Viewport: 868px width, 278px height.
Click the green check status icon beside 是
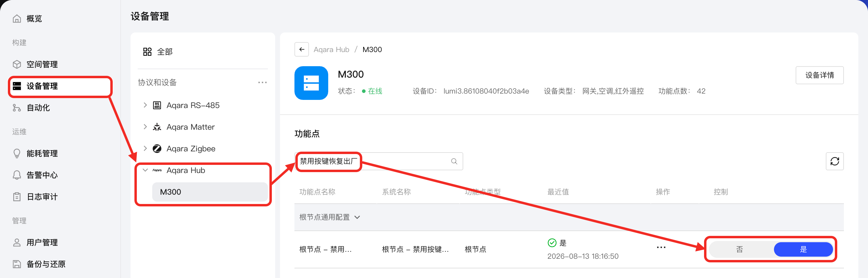click(552, 243)
